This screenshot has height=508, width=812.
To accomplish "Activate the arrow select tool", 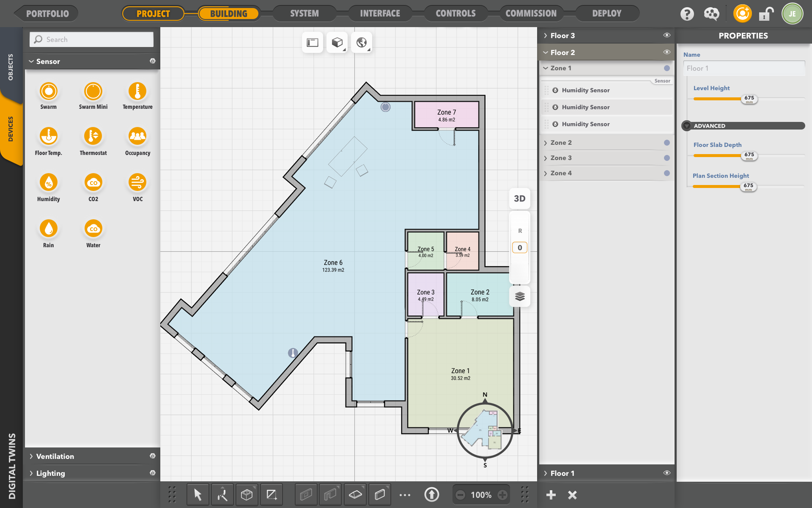I will [198, 494].
